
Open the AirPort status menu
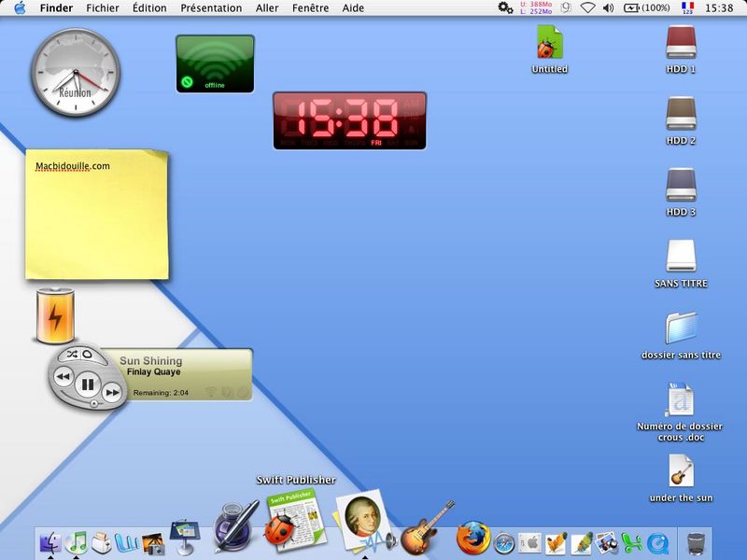coord(588,7)
